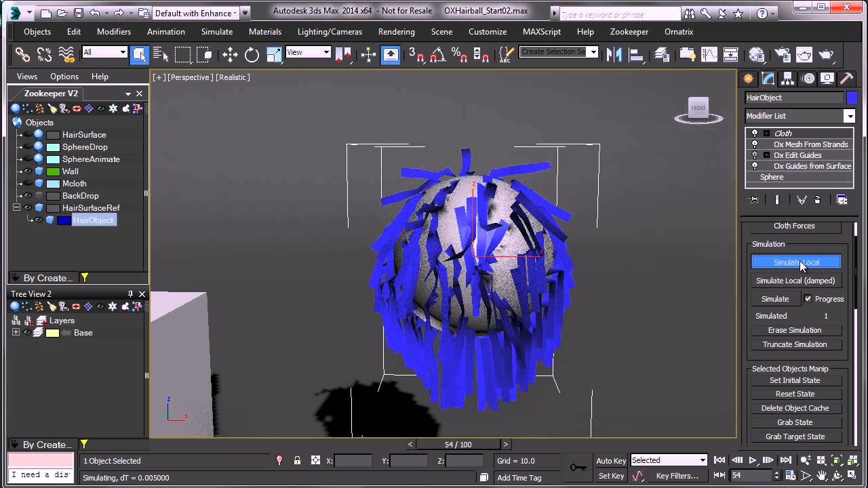This screenshot has width=868, height=488.
Task: Expand the Cloth modifier sub-objects
Action: pos(766,134)
